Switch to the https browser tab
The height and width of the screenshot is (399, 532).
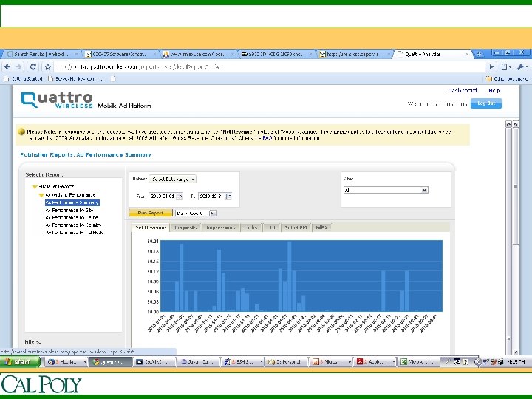click(x=353, y=54)
